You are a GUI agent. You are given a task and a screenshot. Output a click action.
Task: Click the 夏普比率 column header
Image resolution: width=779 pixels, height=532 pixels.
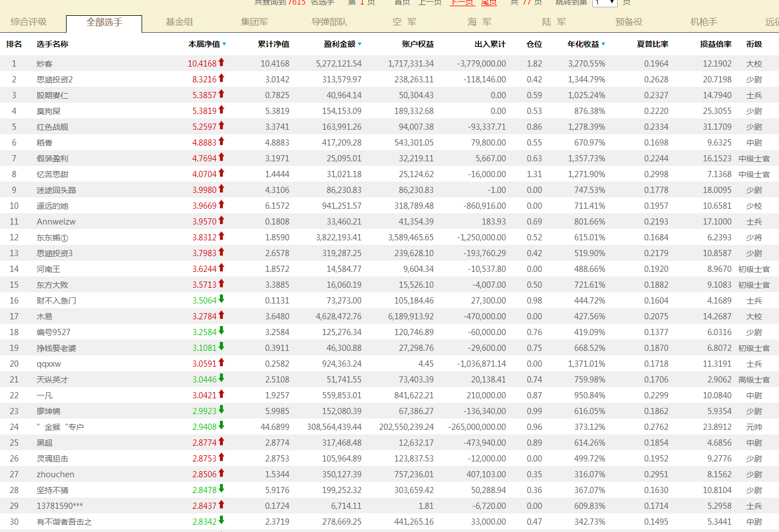pos(653,44)
